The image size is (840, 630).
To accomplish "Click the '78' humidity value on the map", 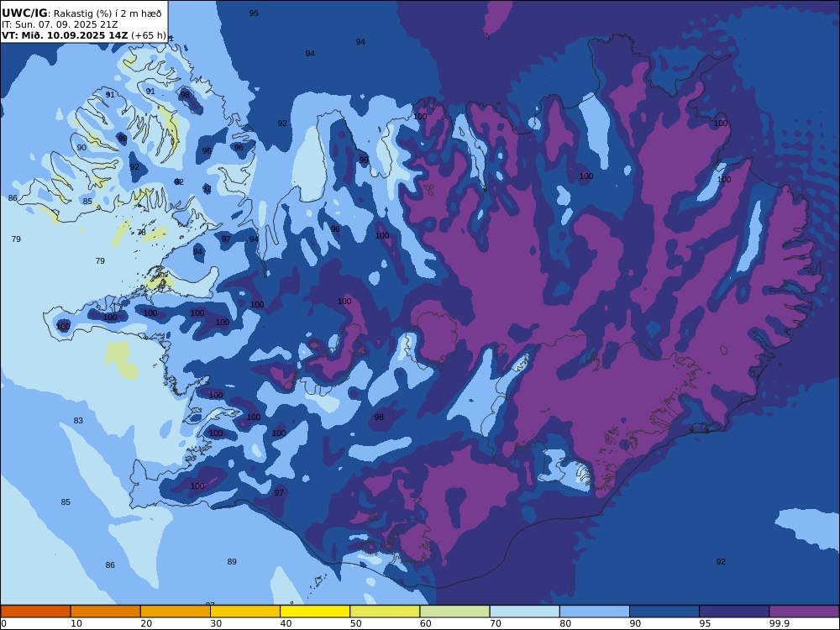I will [x=141, y=233].
